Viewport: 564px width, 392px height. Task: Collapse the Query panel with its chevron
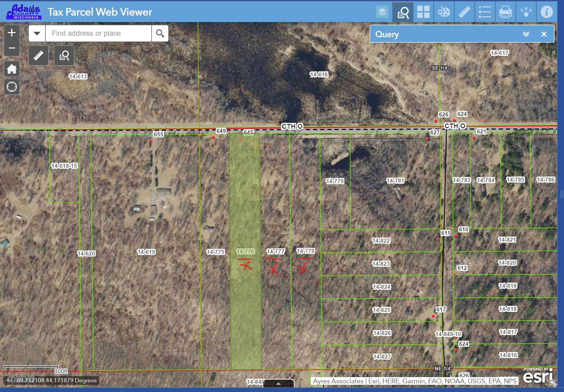(x=526, y=34)
